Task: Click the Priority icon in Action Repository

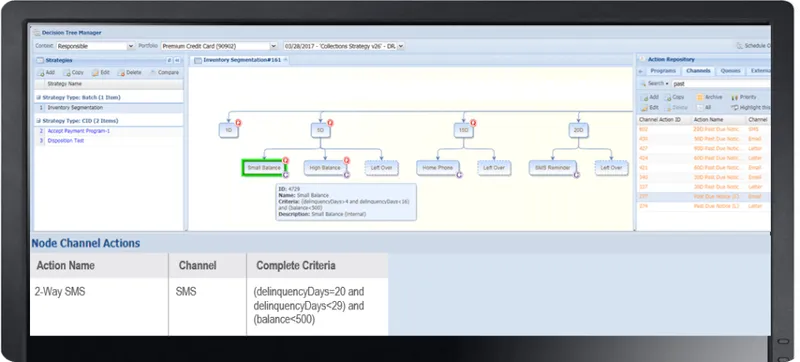Action: pos(734,97)
